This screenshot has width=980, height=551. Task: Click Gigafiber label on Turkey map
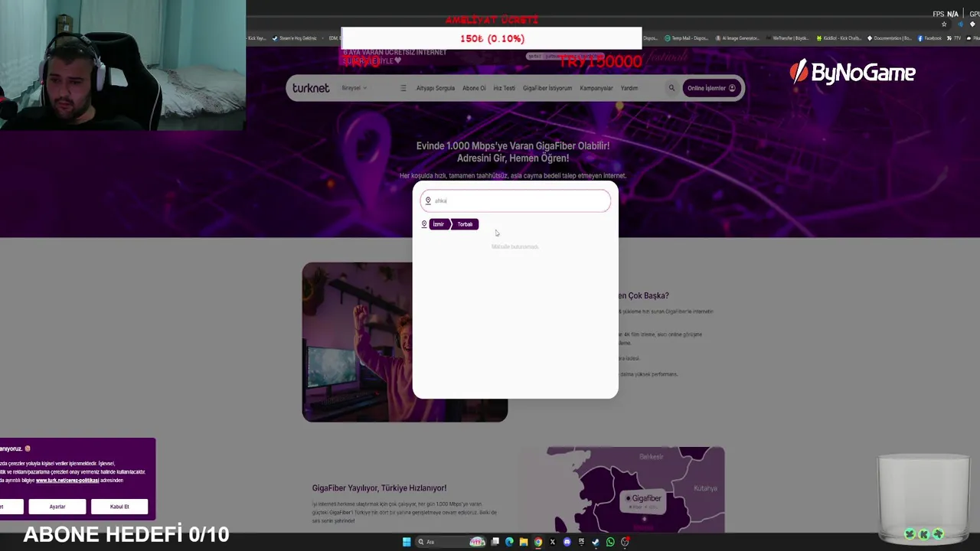(x=643, y=499)
